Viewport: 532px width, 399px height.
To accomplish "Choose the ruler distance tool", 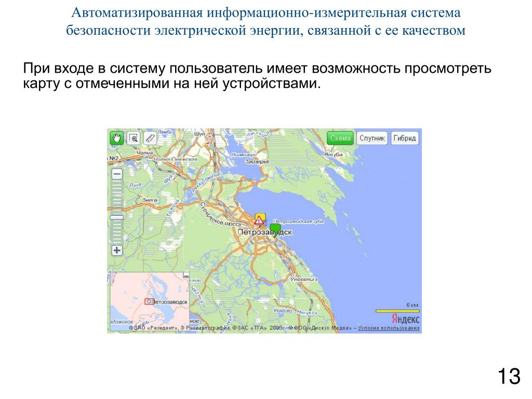I will click(150, 138).
